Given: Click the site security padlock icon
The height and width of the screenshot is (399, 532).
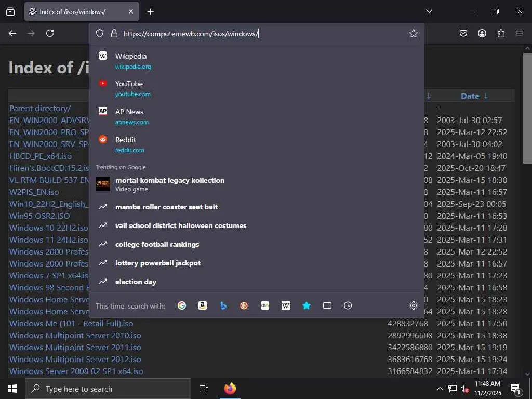Looking at the screenshot, I should [114, 33].
